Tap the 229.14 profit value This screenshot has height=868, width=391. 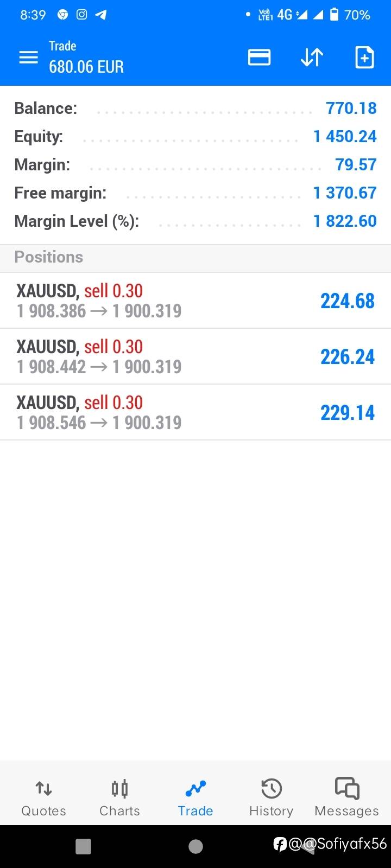pyautogui.click(x=348, y=412)
